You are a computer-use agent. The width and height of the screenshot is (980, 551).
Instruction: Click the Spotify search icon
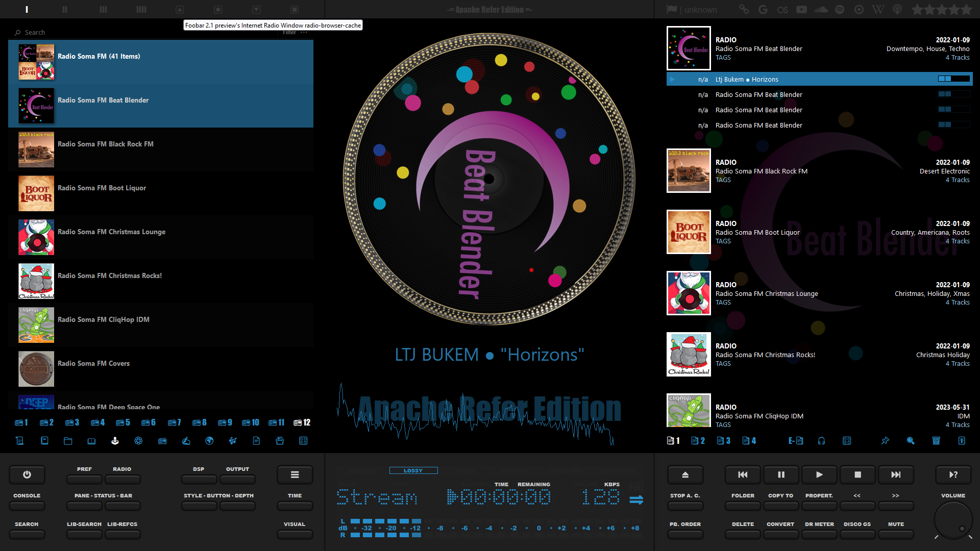click(840, 10)
